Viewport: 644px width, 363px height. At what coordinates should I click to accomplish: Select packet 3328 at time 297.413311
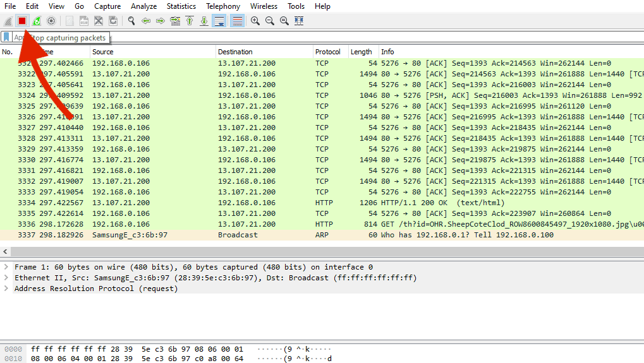coord(322,138)
